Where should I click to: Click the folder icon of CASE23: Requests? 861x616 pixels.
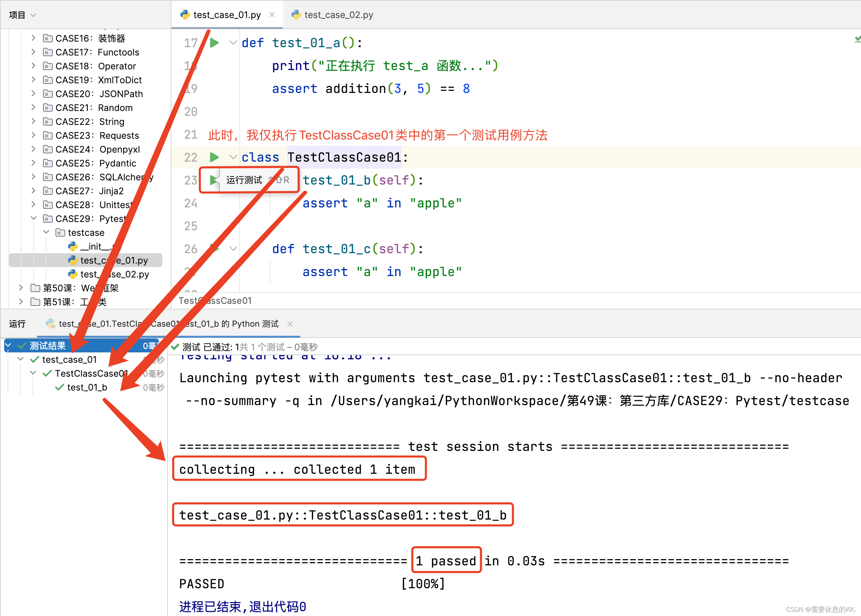48,135
